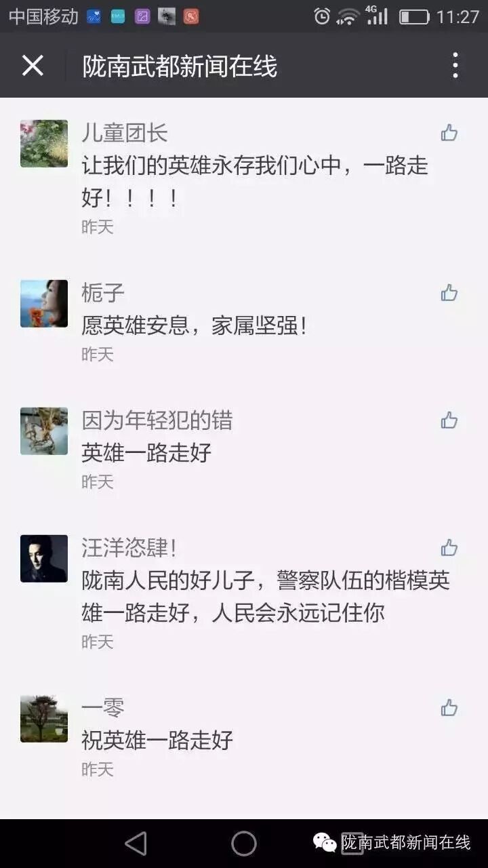Screen dimensions: 488x868
Task: Open the three-dot overflow menu
Action: pyautogui.click(x=455, y=66)
